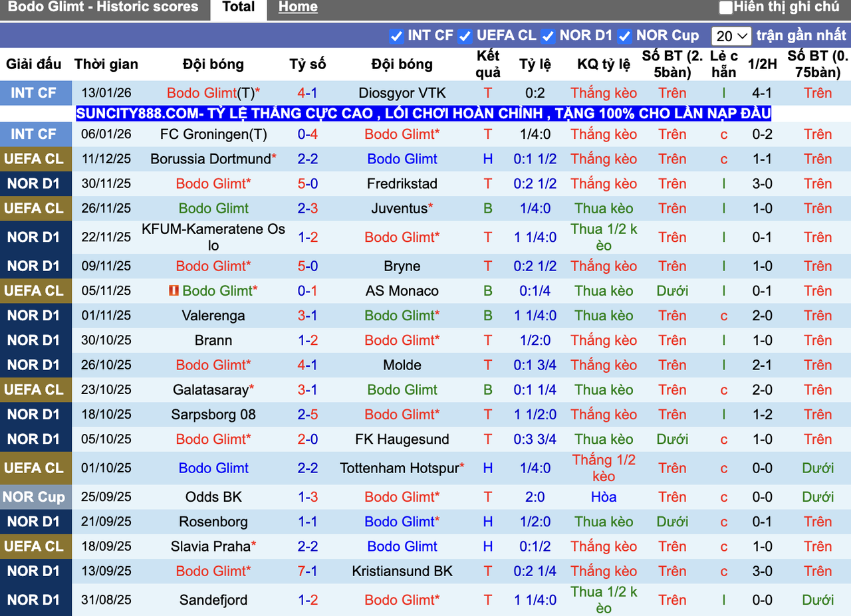Toggle the NOR D1 league checkbox

[548, 36]
